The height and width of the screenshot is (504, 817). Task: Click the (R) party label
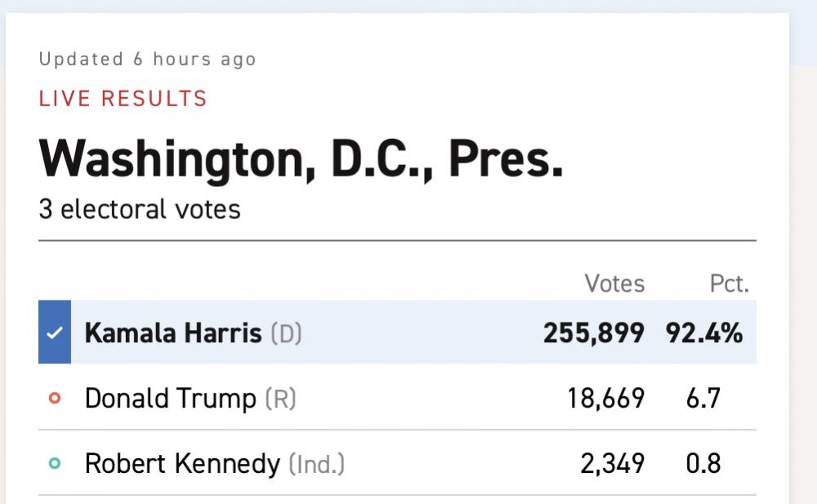[280, 399]
